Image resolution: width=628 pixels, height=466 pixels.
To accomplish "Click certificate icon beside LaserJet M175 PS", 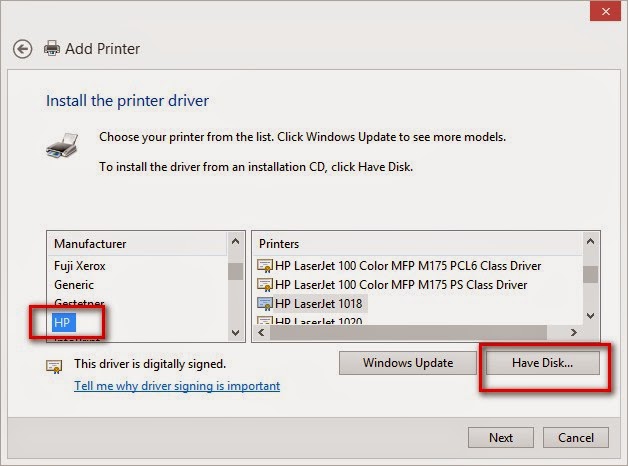I will (265, 285).
